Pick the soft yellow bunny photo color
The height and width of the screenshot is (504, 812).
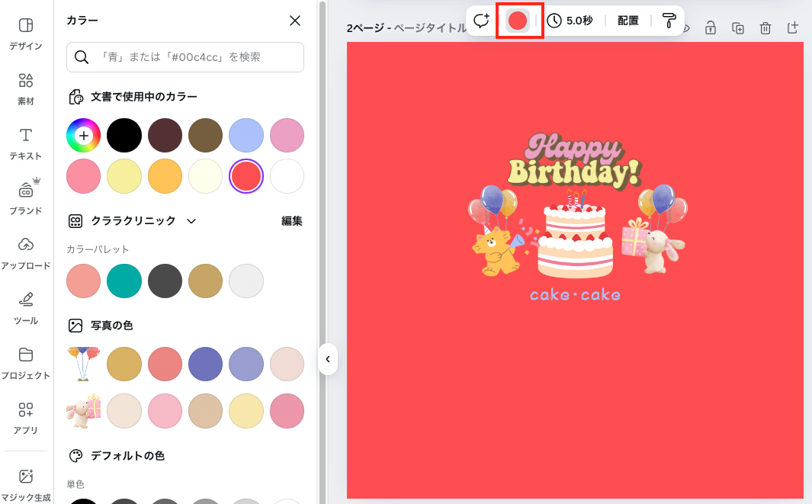tap(246, 411)
